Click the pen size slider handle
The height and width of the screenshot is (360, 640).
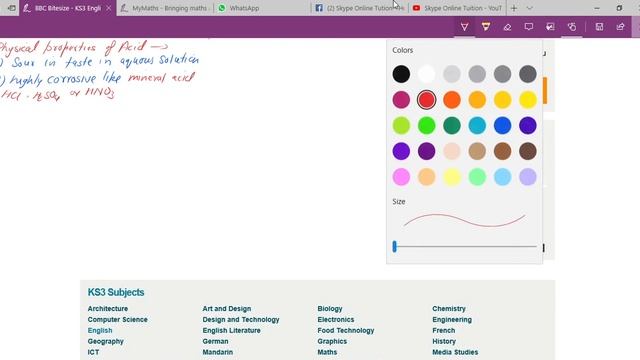[394, 246]
